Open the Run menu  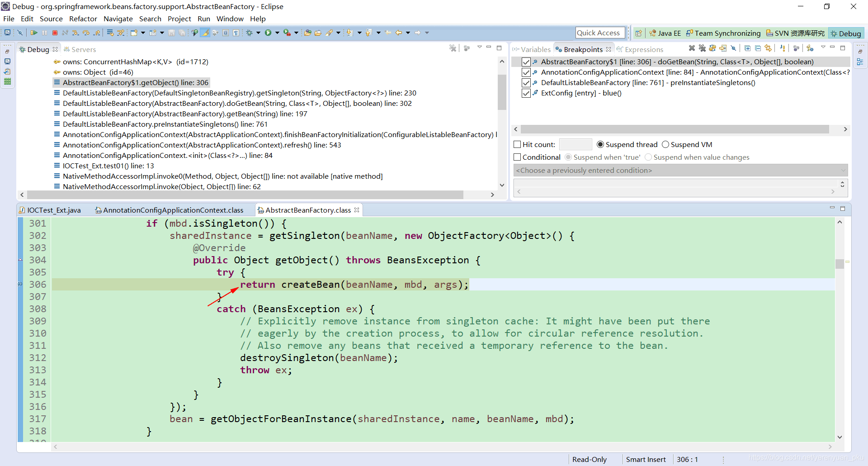(x=204, y=19)
